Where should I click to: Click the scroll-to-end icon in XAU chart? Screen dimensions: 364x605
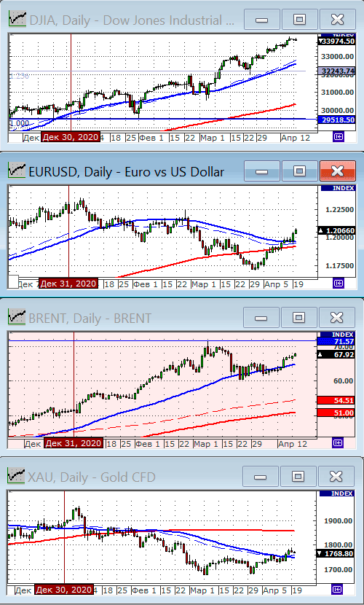coord(337,589)
